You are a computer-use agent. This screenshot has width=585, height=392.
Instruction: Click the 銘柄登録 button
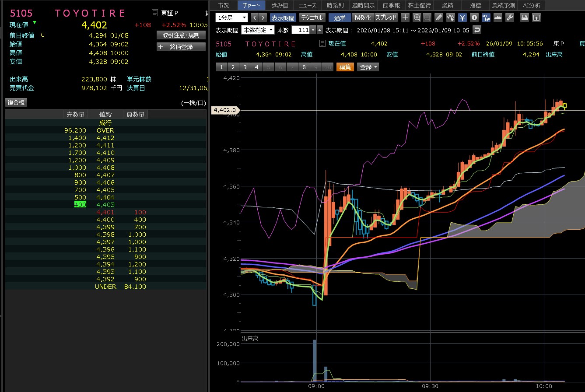[x=181, y=47]
